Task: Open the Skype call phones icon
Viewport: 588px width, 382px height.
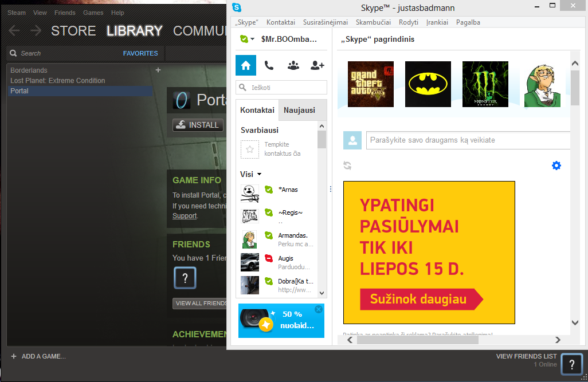Action: coord(269,66)
